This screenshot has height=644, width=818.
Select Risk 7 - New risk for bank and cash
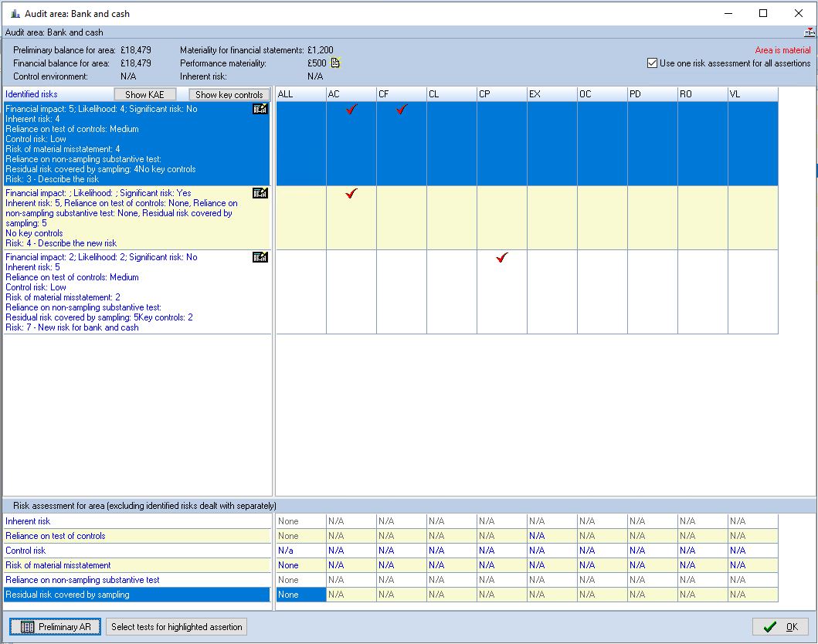(137, 292)
